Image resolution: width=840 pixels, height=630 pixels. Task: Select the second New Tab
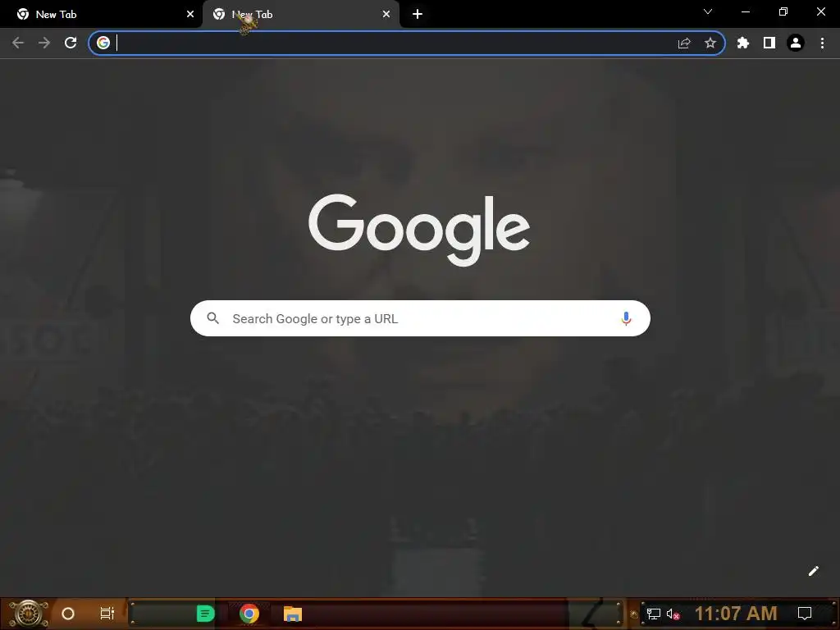pyautogui.click(x=300, y=15)
